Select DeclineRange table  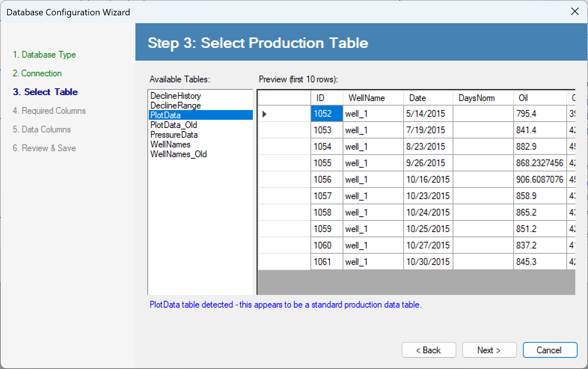tap(200, 106)
